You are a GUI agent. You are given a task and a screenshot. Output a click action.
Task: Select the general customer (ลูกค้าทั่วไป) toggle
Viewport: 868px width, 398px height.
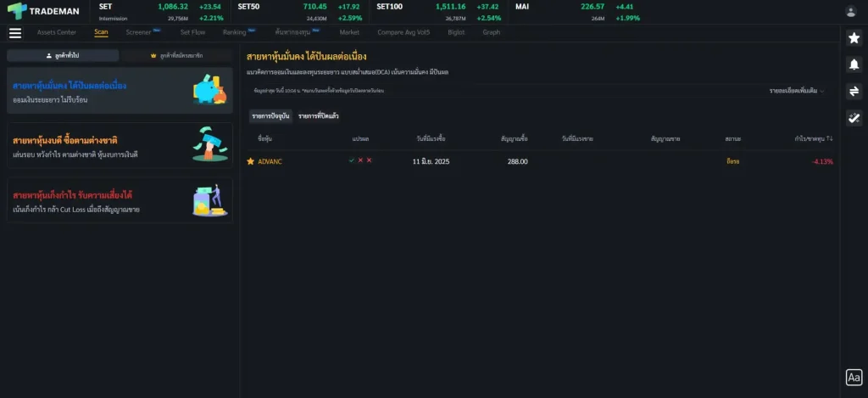pyautogui.click(x=62, y=55)
